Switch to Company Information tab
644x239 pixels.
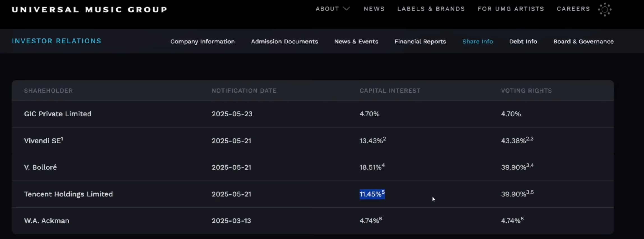point(203,42)
